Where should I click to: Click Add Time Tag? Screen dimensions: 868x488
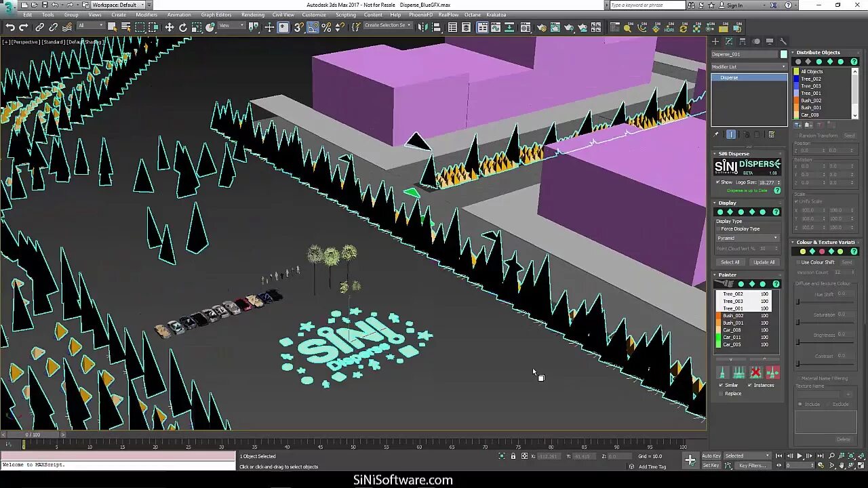click(x=652, y=466)
